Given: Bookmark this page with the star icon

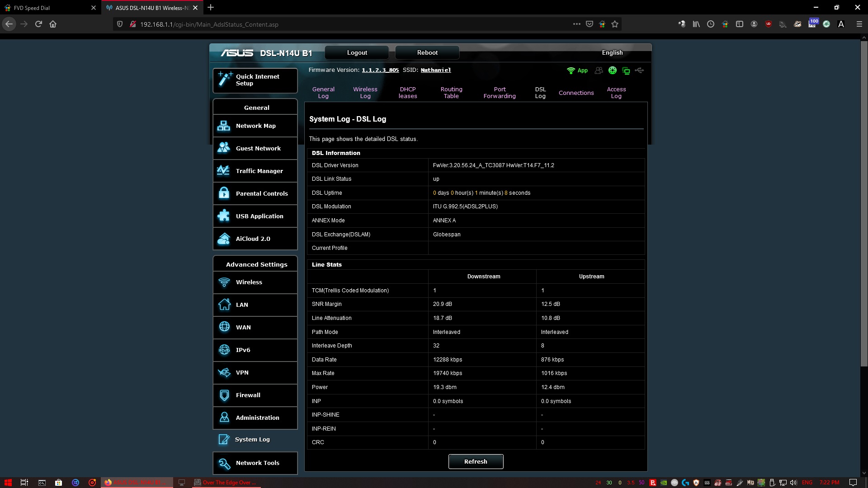Looking at the screenshot, I should pos(615,24).
